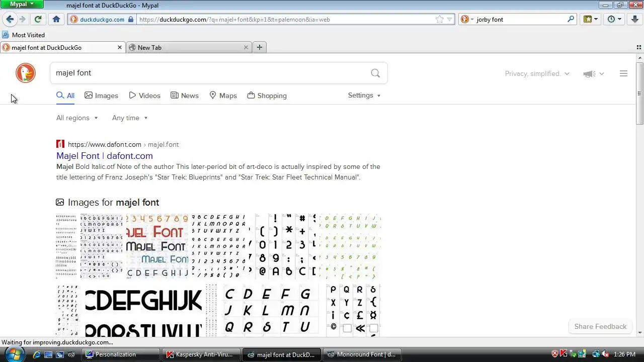Viewport: 644px width, 362px height.
Task: Submit search with page magnifier icon
Action: click(375, 73)
